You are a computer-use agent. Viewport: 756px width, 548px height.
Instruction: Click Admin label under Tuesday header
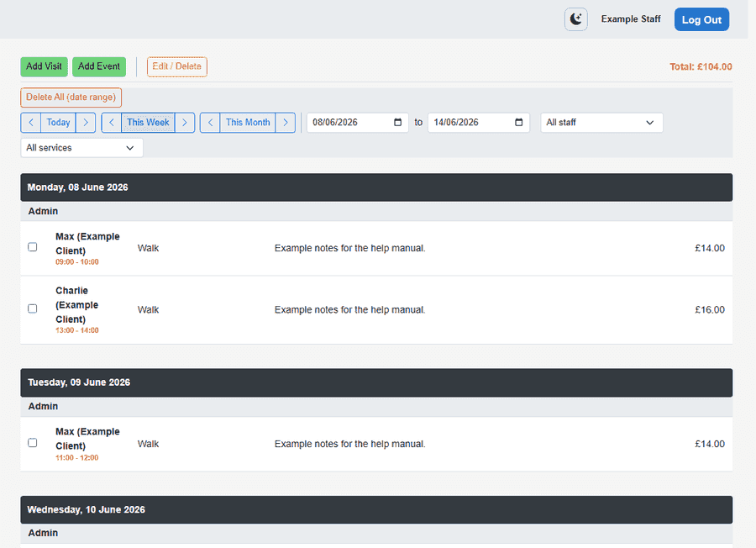[43, 406]
